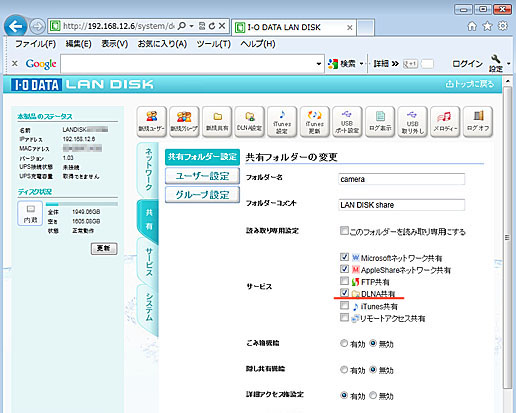Toggle the DLNA共有 checkbox
This screenshot has width=516, height=413.
coord(344,293)
